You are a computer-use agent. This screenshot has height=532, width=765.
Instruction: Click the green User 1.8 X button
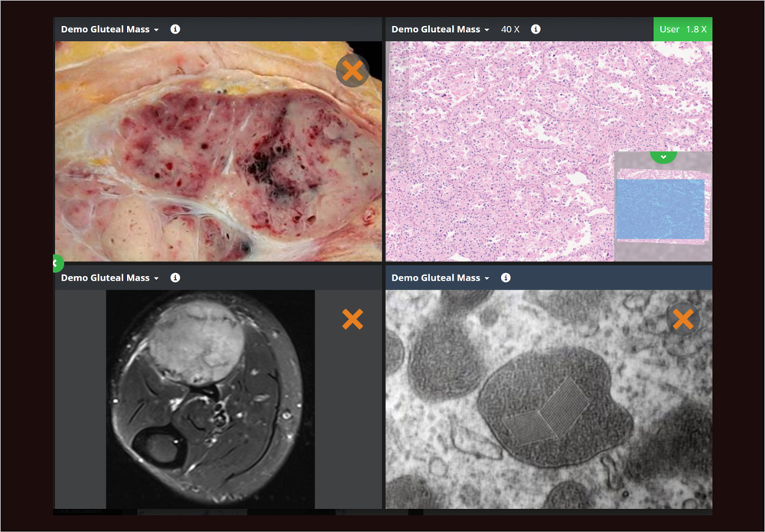coord(683,29)
